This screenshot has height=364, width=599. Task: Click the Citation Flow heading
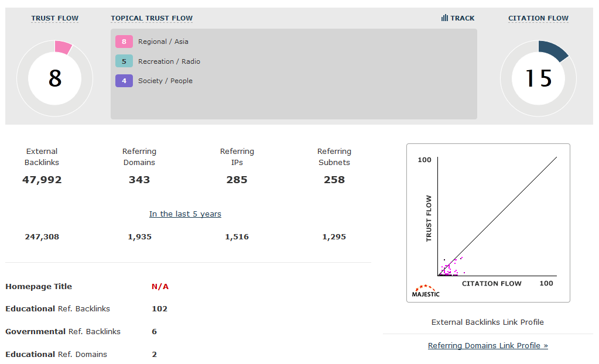[538, 18]
